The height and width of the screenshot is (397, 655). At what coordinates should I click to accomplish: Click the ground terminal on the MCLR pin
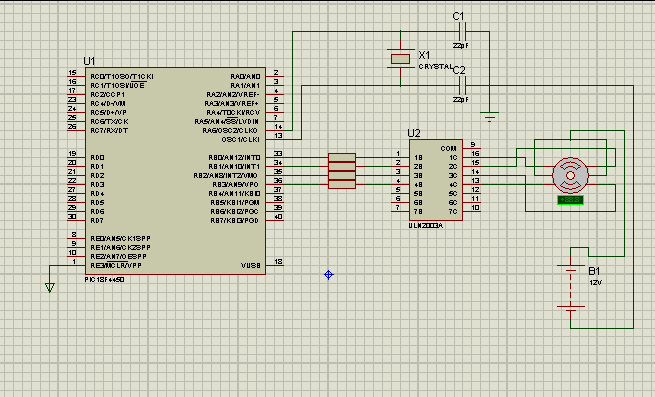[x=50, y=288]
